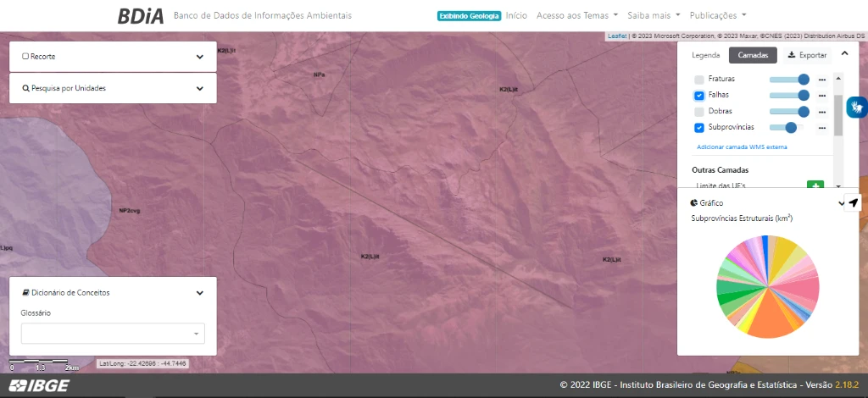
Task: Adjust the Fraturas opacity slider
Action: [789, 80]
